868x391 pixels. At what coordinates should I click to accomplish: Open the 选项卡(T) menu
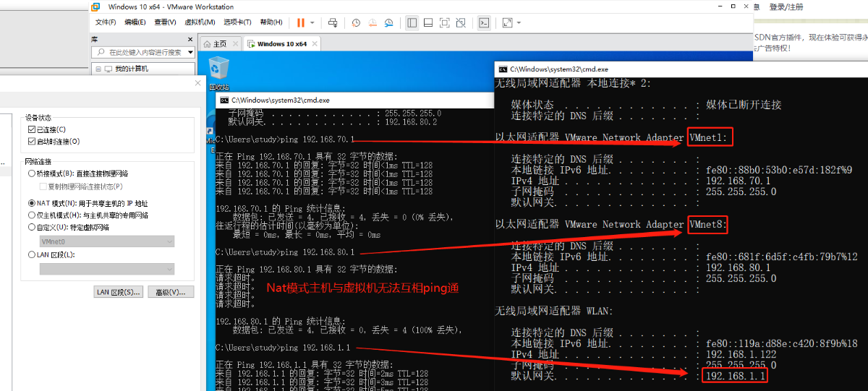[x=238, y=22]
